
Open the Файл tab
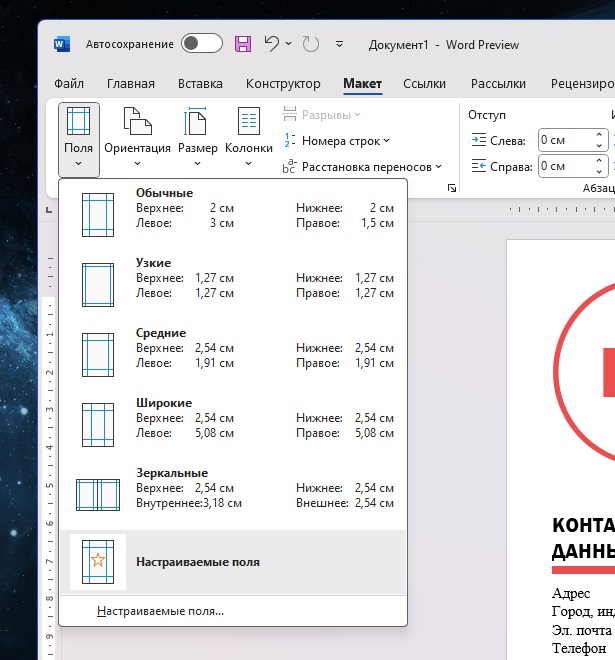click(69, 83)
